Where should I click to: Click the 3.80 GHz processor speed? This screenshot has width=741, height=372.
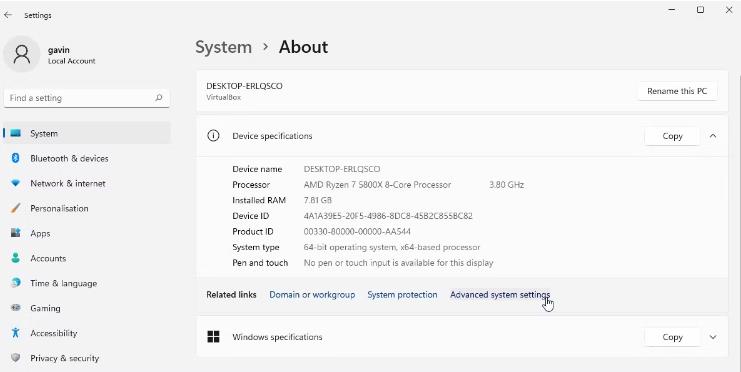(506, 185)
